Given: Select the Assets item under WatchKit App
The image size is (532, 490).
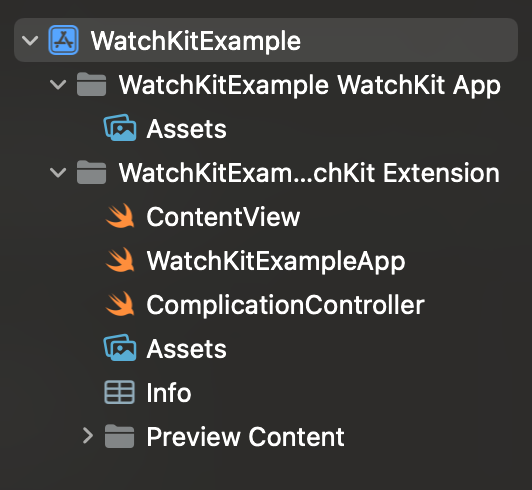Looking at the screenshot, I should (x=187, y=129).
